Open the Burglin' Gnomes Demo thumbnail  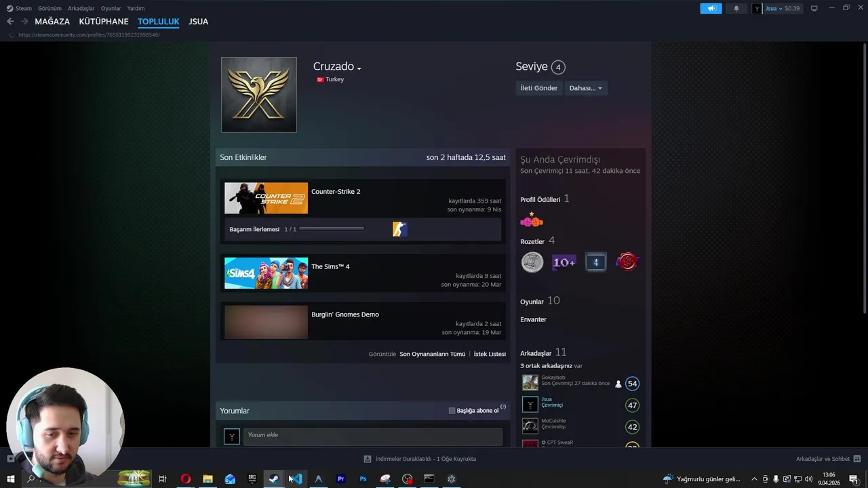[x=266, y=322]
